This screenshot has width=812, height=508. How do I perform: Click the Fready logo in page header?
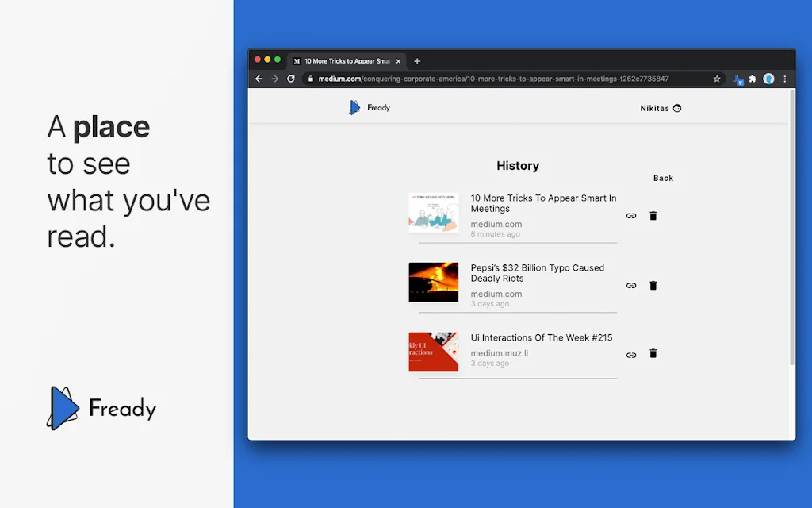(370, 108)
